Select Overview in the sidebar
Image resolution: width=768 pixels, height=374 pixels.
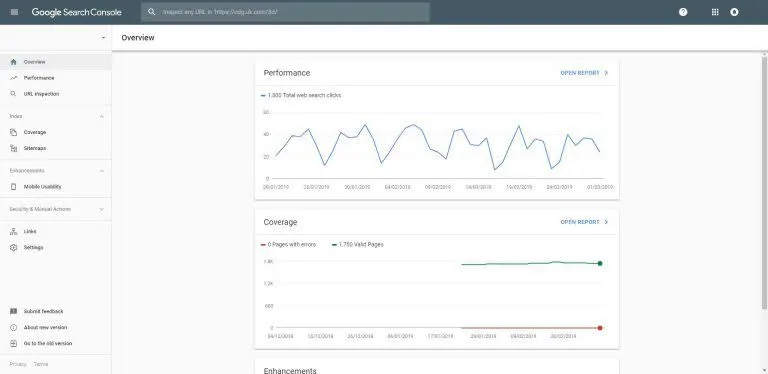click(x=56, y=62)
